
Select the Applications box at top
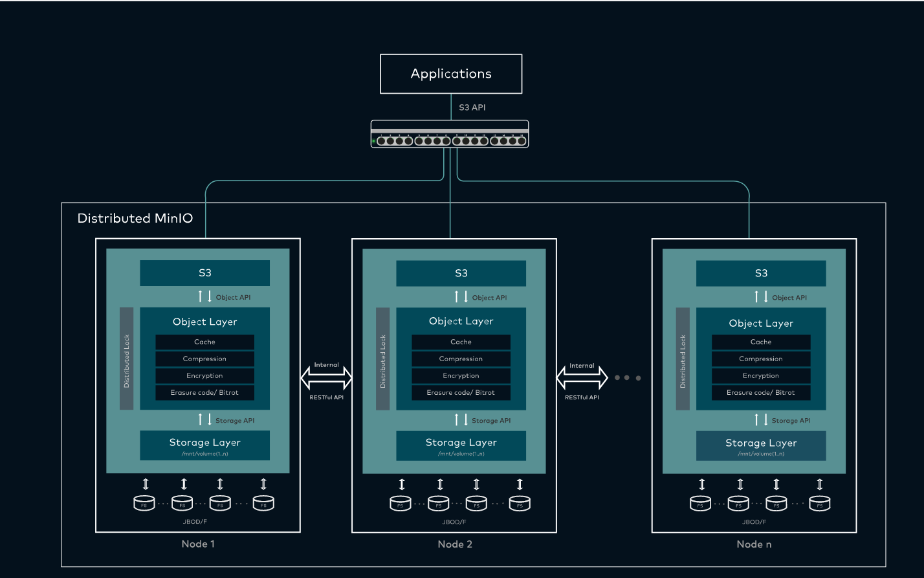451,74
